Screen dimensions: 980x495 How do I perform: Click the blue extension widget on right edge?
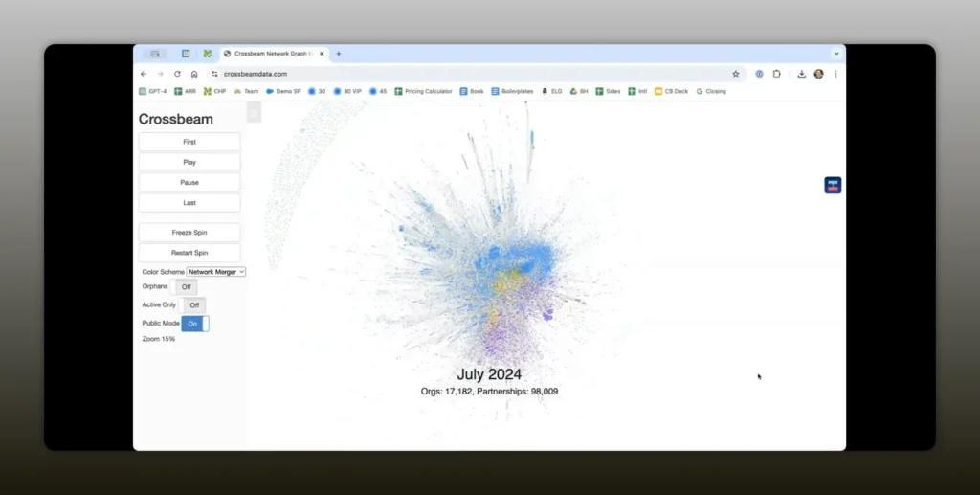click(x=832, y=186)
